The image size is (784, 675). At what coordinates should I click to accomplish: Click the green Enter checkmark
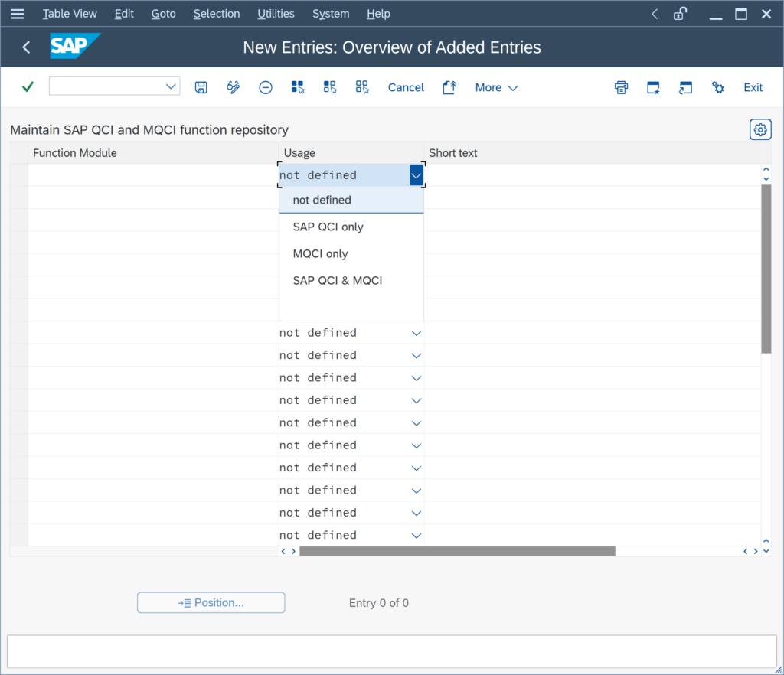point(28,87)
